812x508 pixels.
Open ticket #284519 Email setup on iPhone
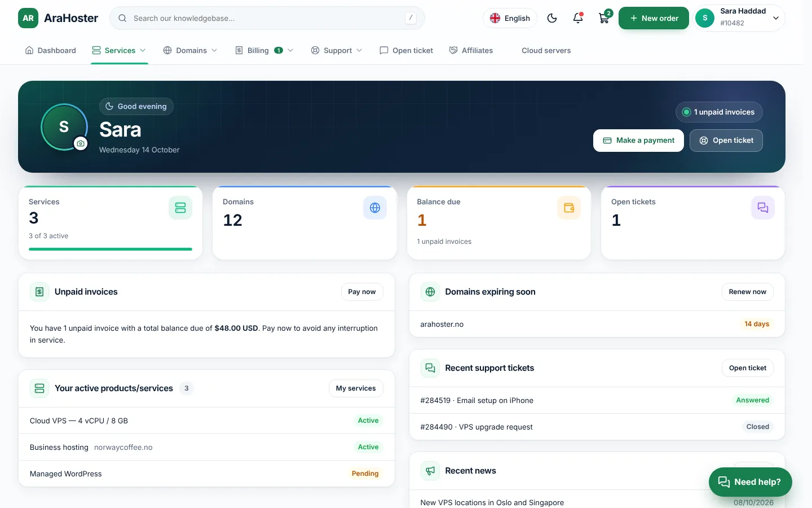coord(597,400)
